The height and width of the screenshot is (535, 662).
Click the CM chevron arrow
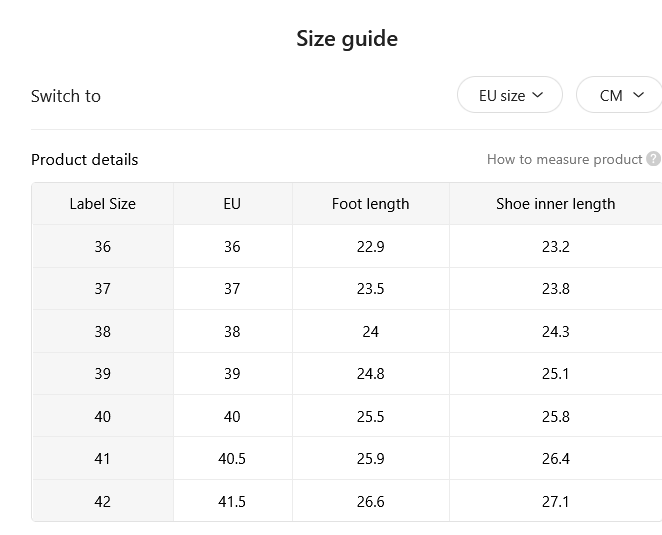638,95
